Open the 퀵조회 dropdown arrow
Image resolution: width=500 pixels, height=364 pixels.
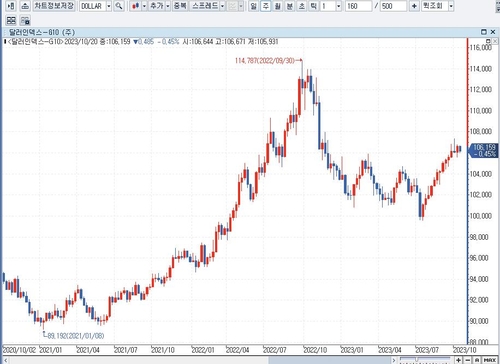451,6
